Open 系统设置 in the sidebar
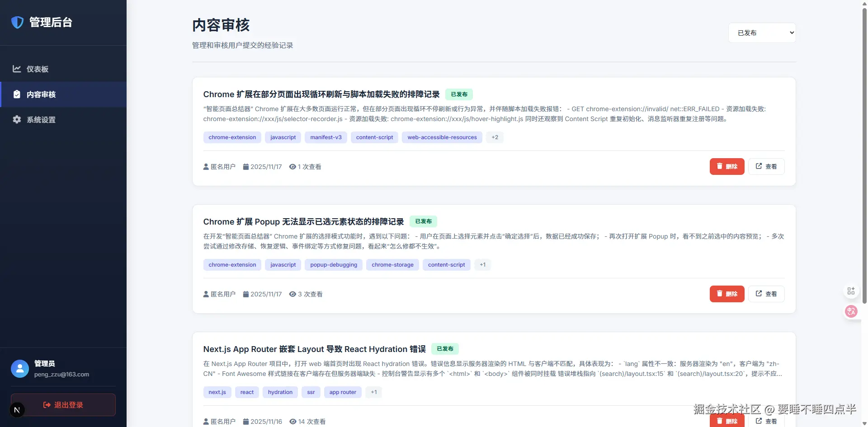This screenshot has height=427, width=868. pos(63,120)
